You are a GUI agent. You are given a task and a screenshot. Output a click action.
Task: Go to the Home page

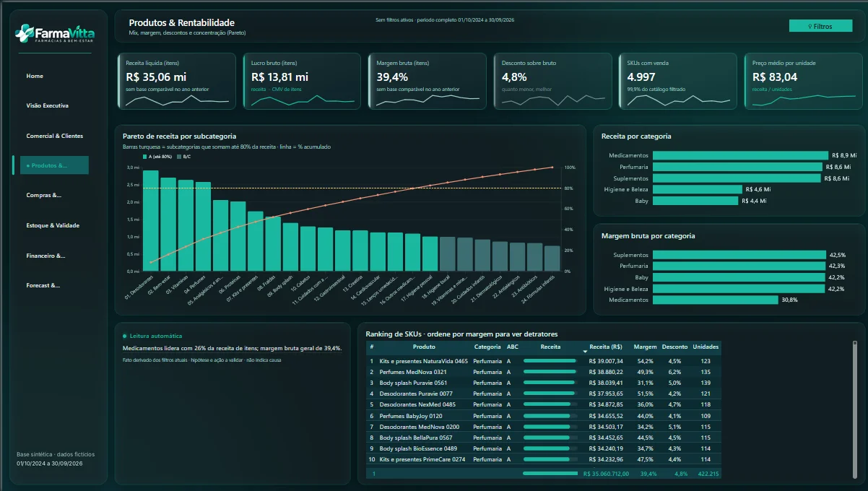pyautogui.click(x=35, y=76)
